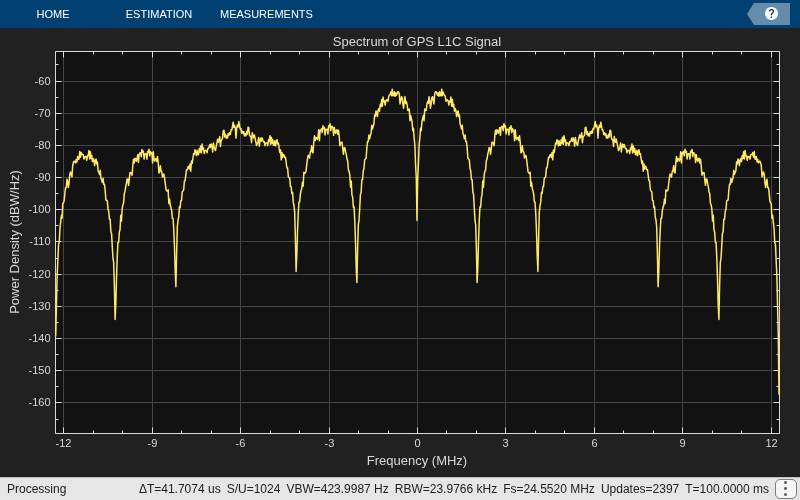Switch to the ESTIMATION tab
The height and width of the screenshot is (500, 800).
coord(159,14)
